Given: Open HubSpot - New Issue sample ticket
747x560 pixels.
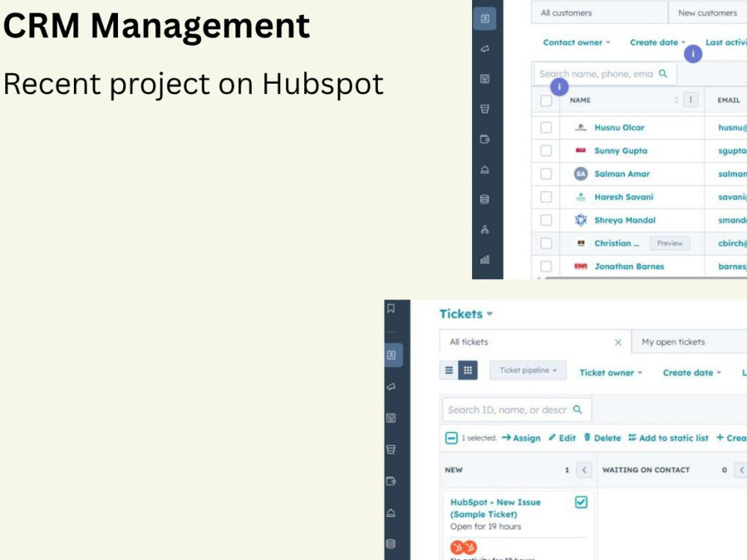Looking at the screenshot, I should pos(495,508).
